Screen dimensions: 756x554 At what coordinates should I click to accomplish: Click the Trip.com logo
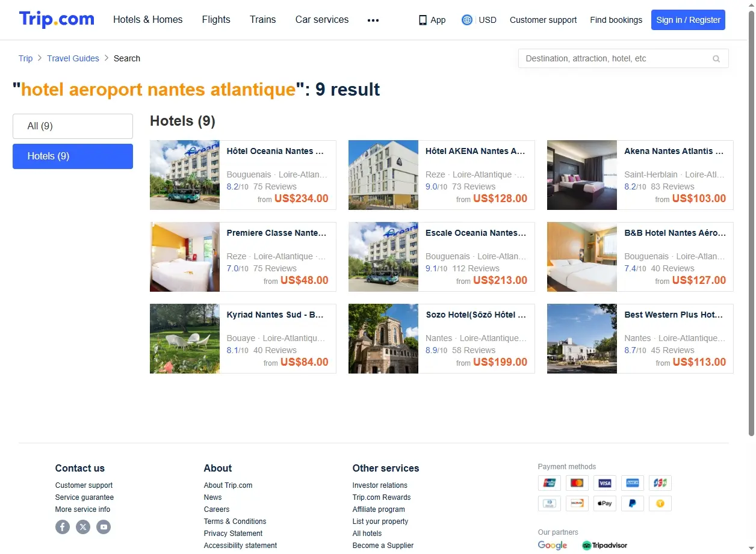click(x=57, y=19)
